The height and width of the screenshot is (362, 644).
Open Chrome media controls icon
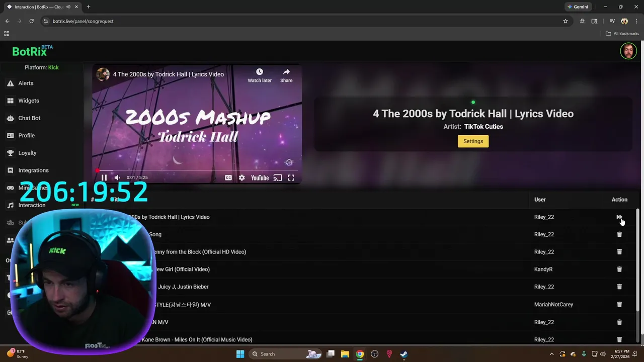[x=612, y=21]
